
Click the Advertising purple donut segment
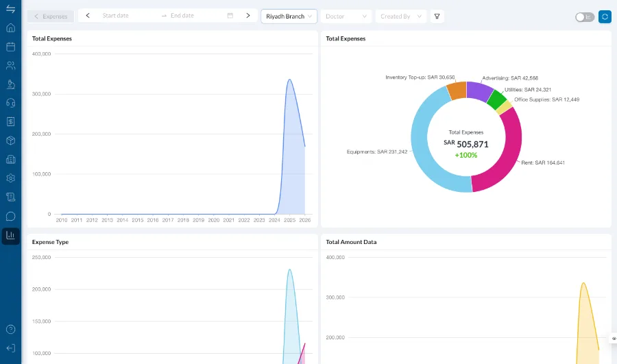pos(479,91)
